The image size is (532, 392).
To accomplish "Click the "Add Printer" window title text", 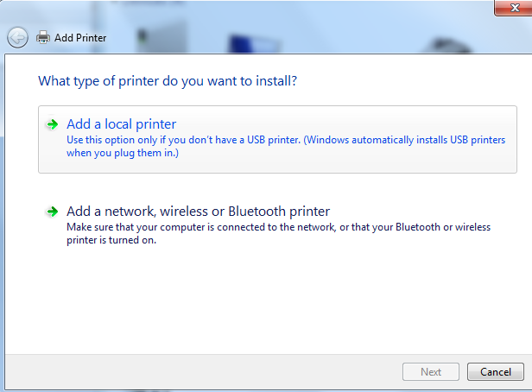I will 80,38.
